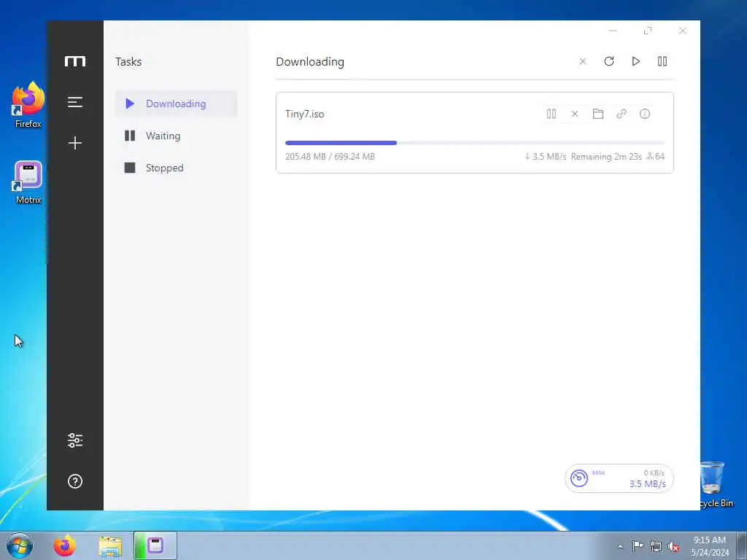The width and height of the screenshot is (747, 560).
Task: Click the 205.48 MB / 699.24 MB text
Action: pyautogui.click(x=330, y=157)
